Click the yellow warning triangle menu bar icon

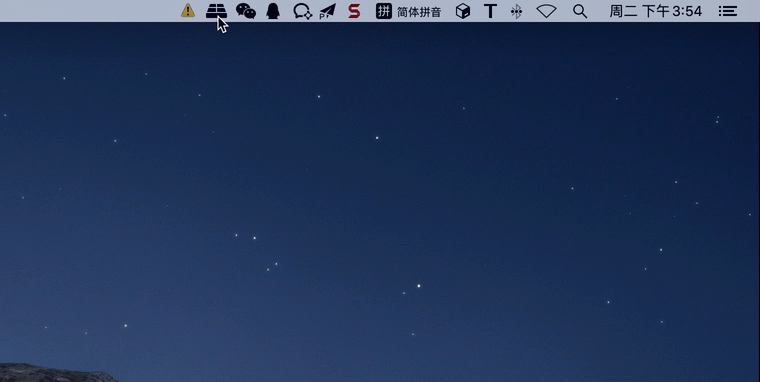[188, 11]
